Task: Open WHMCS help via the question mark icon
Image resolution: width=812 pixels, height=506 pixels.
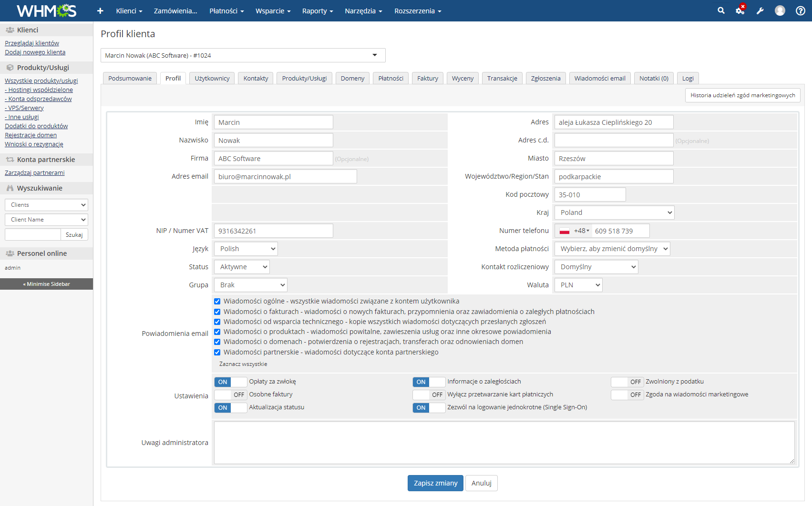Action: (x=800, y=10)
